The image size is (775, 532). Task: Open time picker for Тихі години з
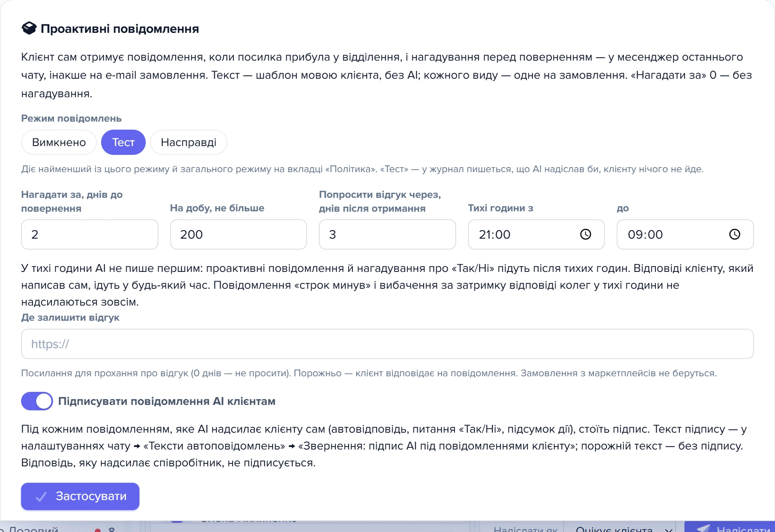[585, 234]
